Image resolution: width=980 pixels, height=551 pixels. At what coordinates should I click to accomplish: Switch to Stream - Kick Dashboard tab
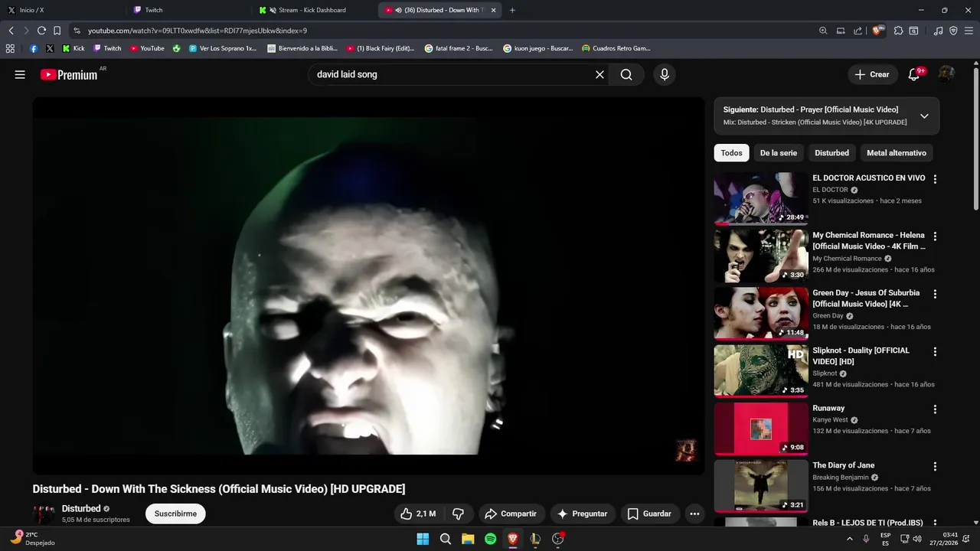[314, 10]
